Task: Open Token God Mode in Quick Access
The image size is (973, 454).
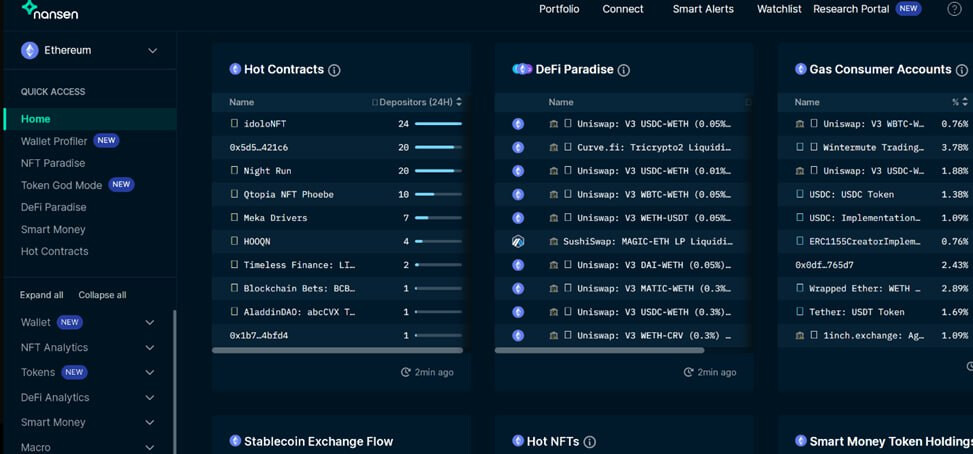Action: point(62,185)
